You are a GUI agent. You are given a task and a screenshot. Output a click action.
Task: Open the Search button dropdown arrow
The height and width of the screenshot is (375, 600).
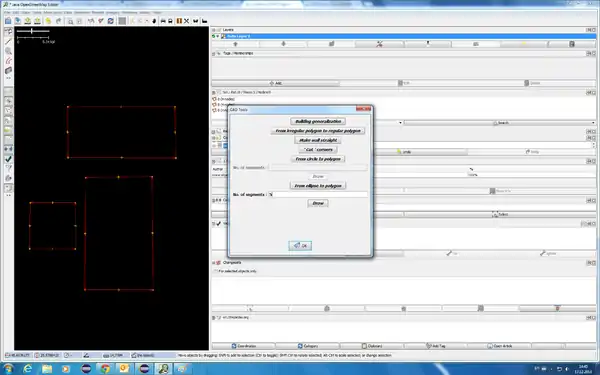point(593,123)
